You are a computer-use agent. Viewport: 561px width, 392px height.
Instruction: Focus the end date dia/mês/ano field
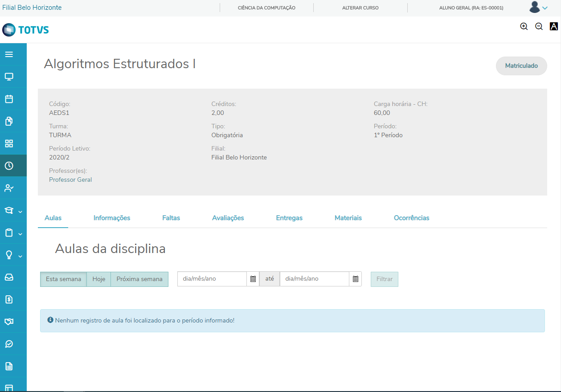pos(315,279)
